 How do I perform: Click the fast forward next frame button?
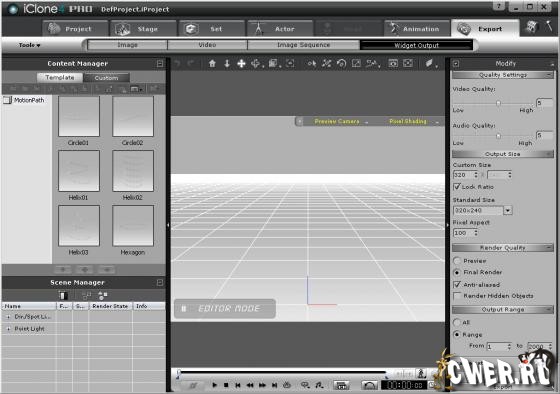click(x=262, y=385)
